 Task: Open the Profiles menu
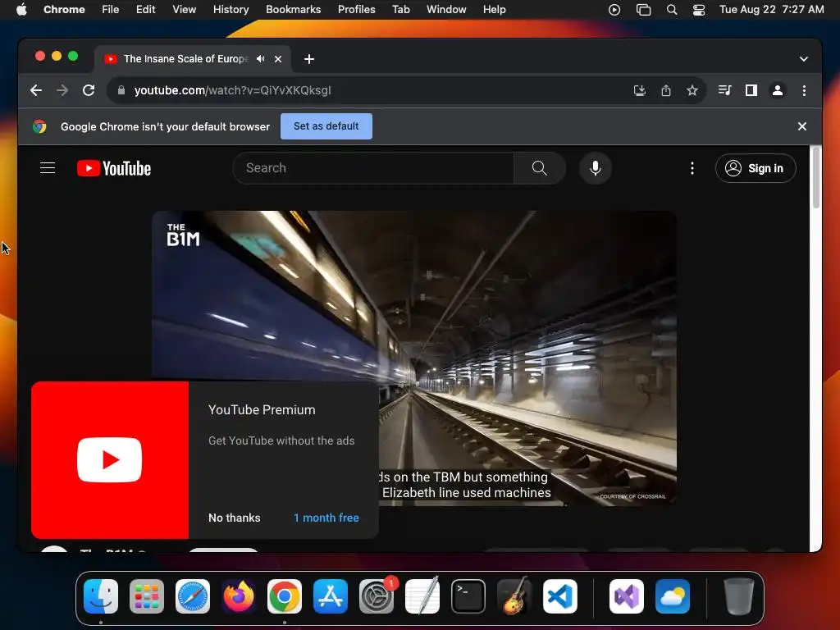coord(356,10)
